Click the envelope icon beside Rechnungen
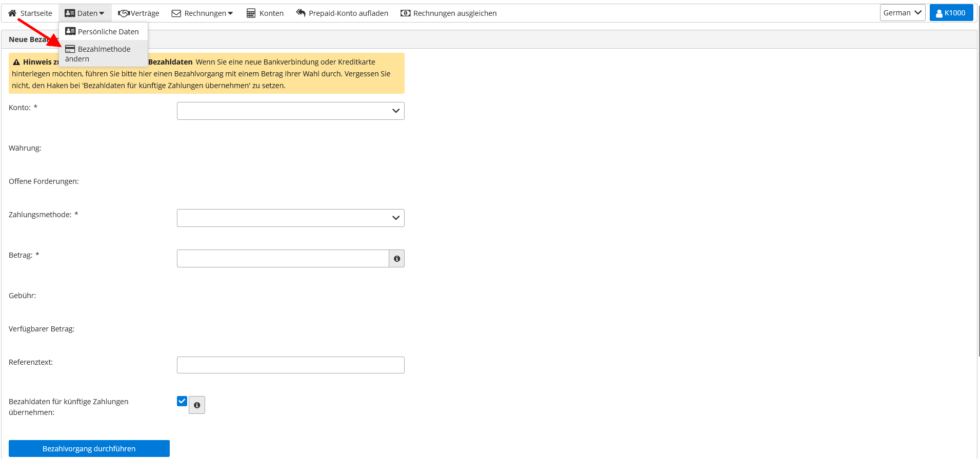The height and width of the screenshot is (459, 980). (x=176, y=13)
